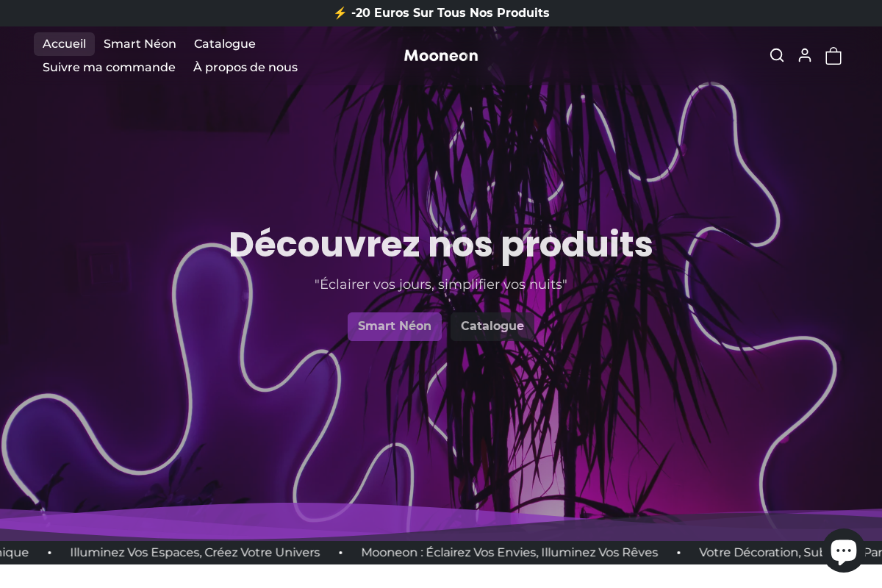Click the -20 Euros promo banner
Image resolution: width=882 pixels, height=588 pixels.
(450, 12)
